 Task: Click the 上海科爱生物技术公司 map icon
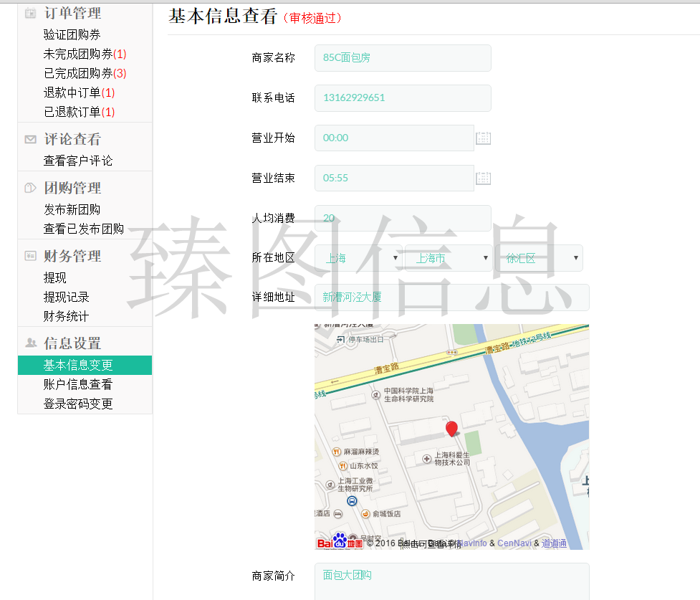point(427,459)
